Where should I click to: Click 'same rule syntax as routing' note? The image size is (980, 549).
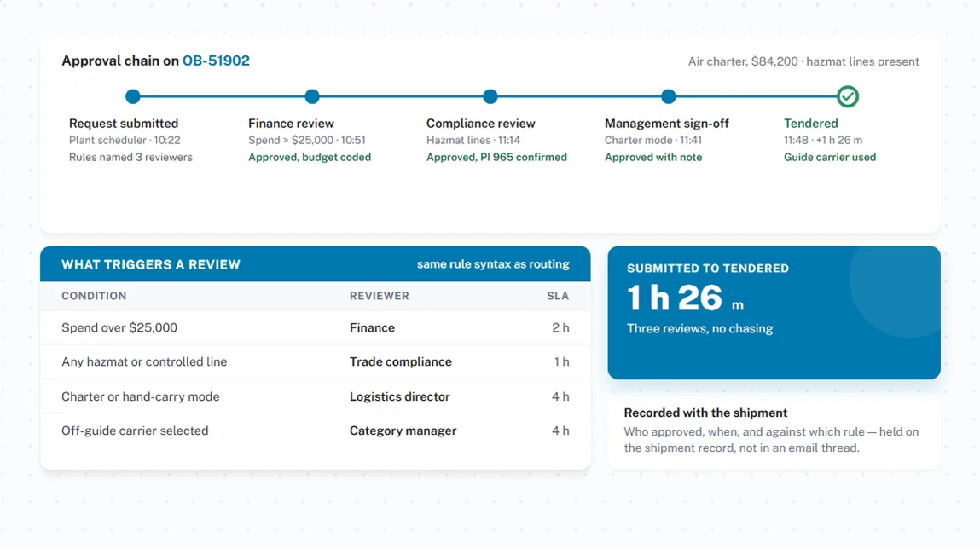click(493, 264)
